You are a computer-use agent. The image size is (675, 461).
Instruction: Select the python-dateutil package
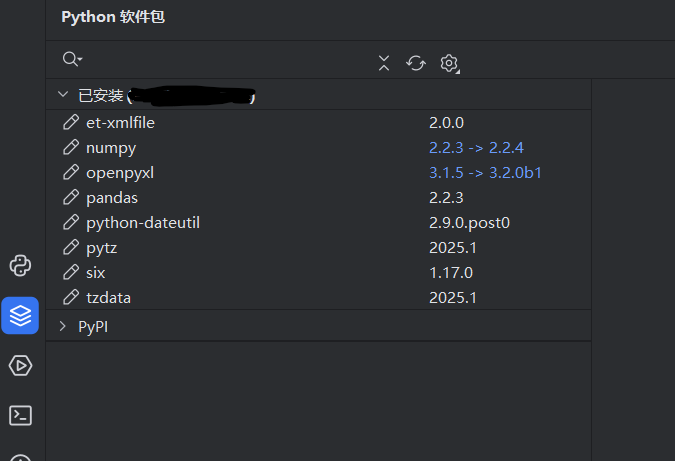[143, 222]
